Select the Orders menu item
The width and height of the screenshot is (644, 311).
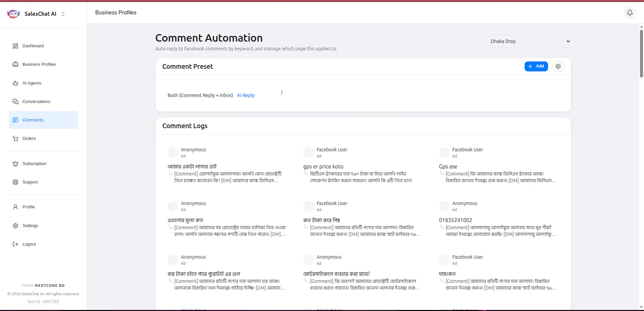click(x=43, y=139)
